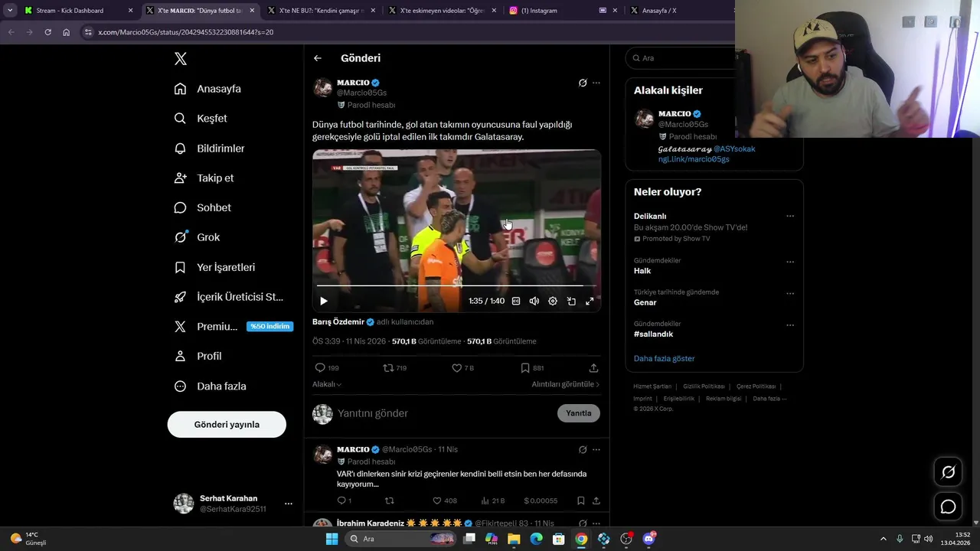Screen dimensions: 980x551
Task: Like the MARCIO reply with 408 likes
Action: point(445,501)
